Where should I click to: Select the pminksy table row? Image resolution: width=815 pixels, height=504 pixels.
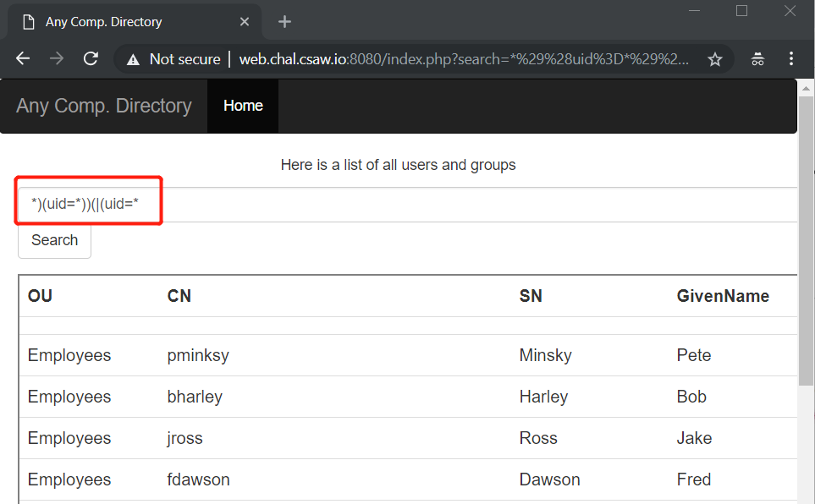(x=408, y=355)
